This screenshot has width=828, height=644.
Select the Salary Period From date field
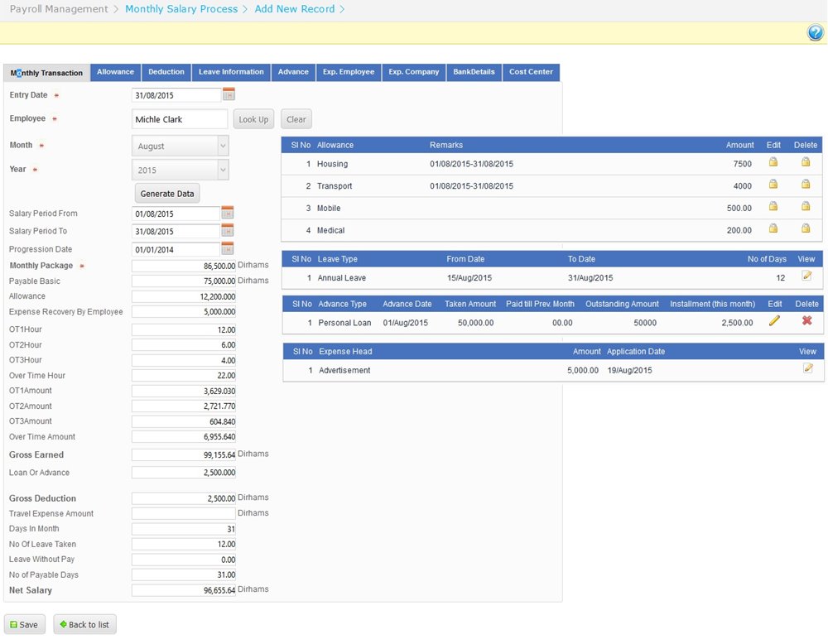pos(176,214)
